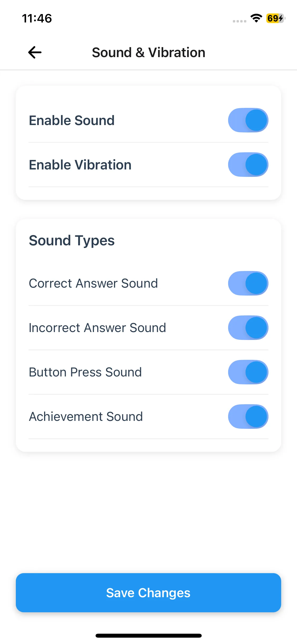
Task: Tap the home indicator bar
Action: tap(148, 636)
